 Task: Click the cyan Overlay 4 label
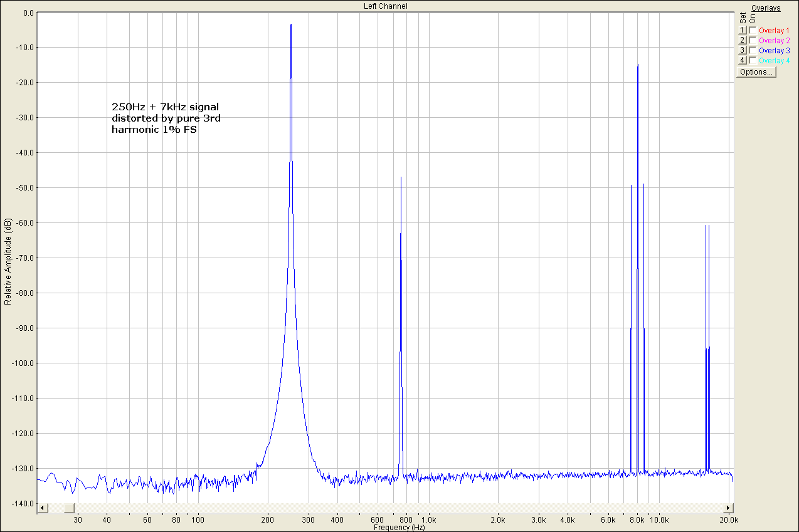click(x=774, y=61)
